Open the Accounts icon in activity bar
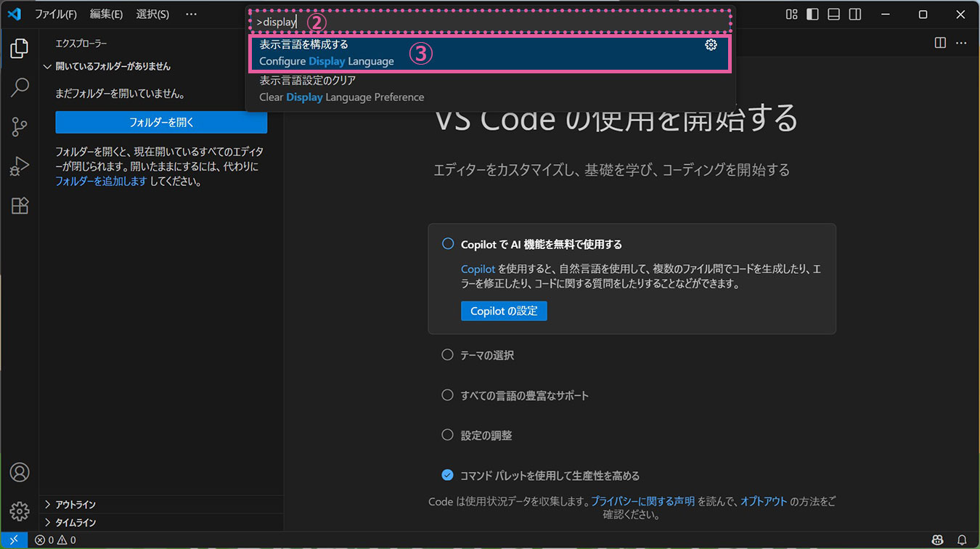The height and width of the screenshot is (549, 980). point(20,472)
